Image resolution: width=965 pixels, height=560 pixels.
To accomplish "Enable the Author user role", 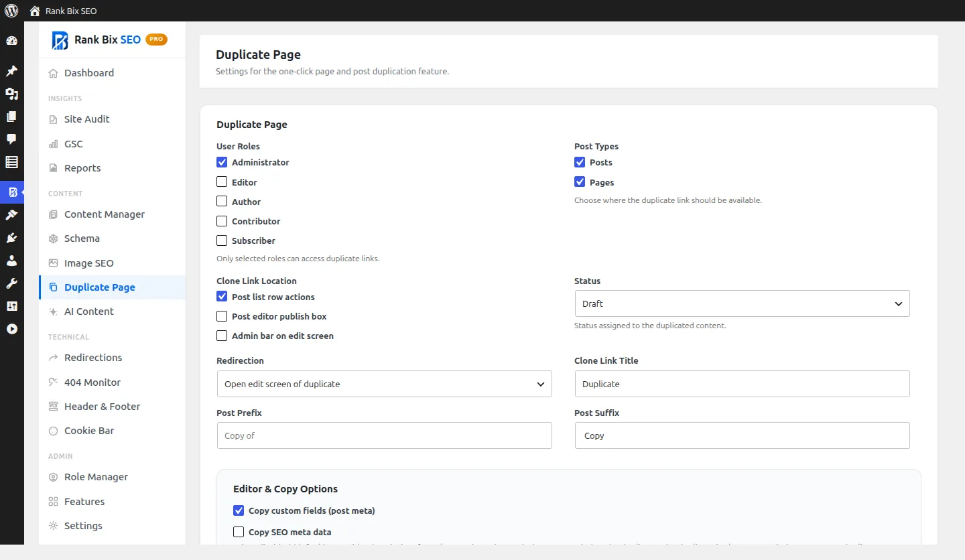I will pos(222,201).
